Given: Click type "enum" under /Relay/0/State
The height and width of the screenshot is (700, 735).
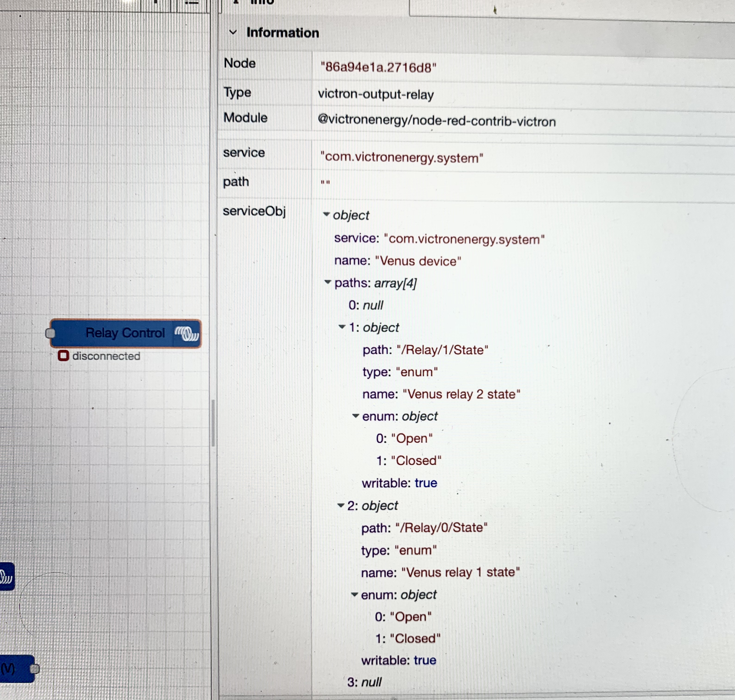Looking at the screenshot, I should (415, 550).
